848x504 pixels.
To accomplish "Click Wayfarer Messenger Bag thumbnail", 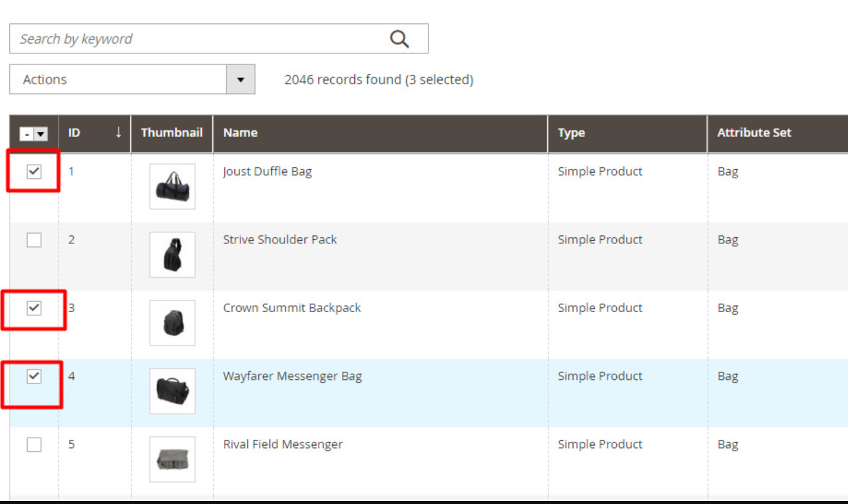I will point(172,391).
